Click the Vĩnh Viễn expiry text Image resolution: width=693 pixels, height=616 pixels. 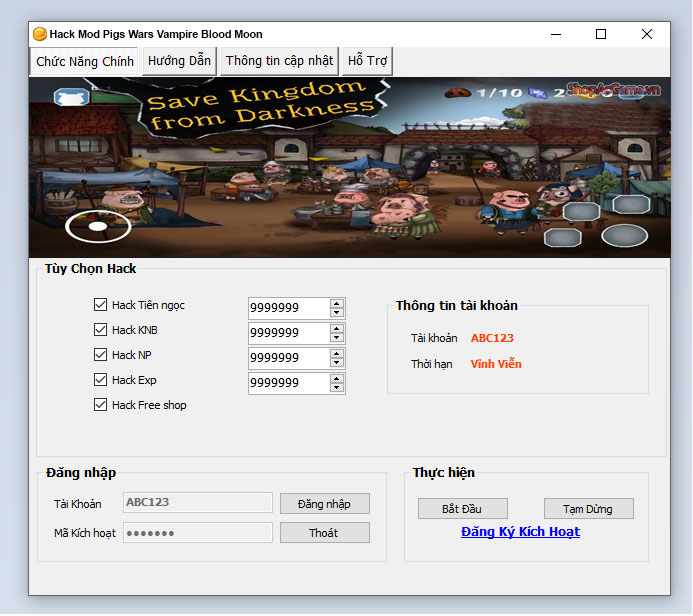pyautogui.click(x=496, y=364)
